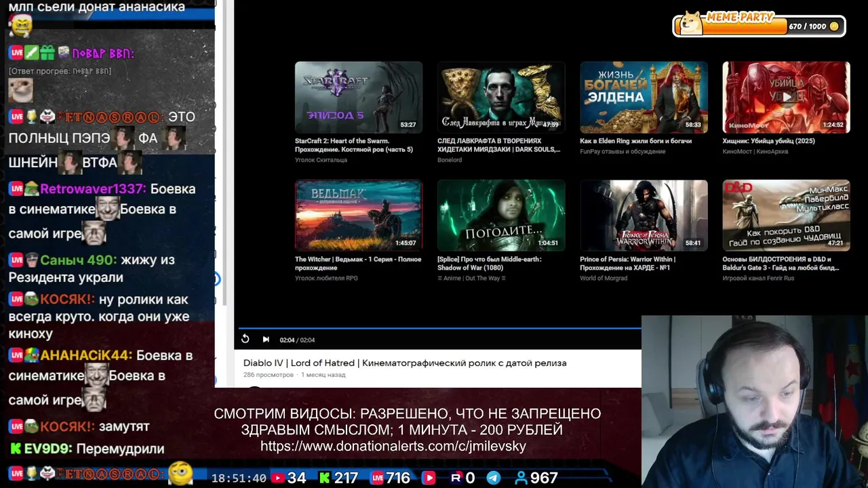Click channel name 'Уголок любителя RPG'

pyautogui.click(x=326, y=278)
